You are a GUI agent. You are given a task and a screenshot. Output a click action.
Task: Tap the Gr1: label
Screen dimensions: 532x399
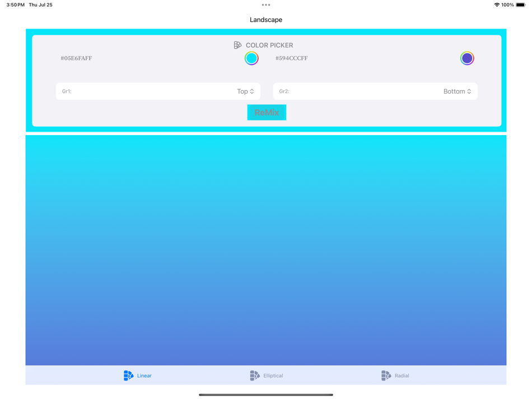pyautogui.click(x=67, y=91)
